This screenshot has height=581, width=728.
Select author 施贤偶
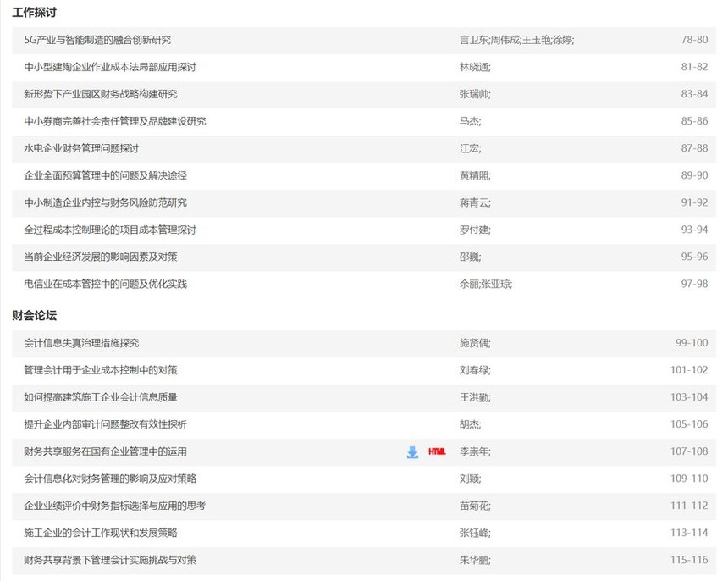pos(475,343)
